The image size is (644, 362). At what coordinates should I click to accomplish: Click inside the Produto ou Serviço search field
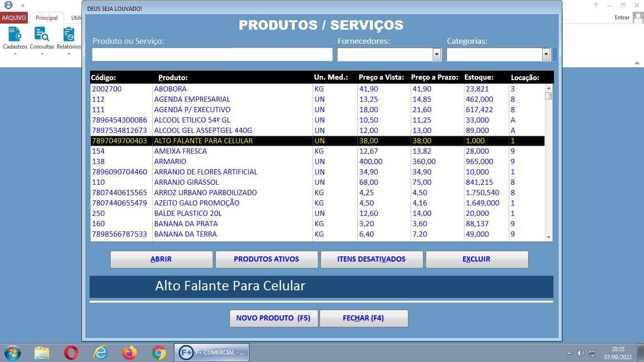[212, 54]
